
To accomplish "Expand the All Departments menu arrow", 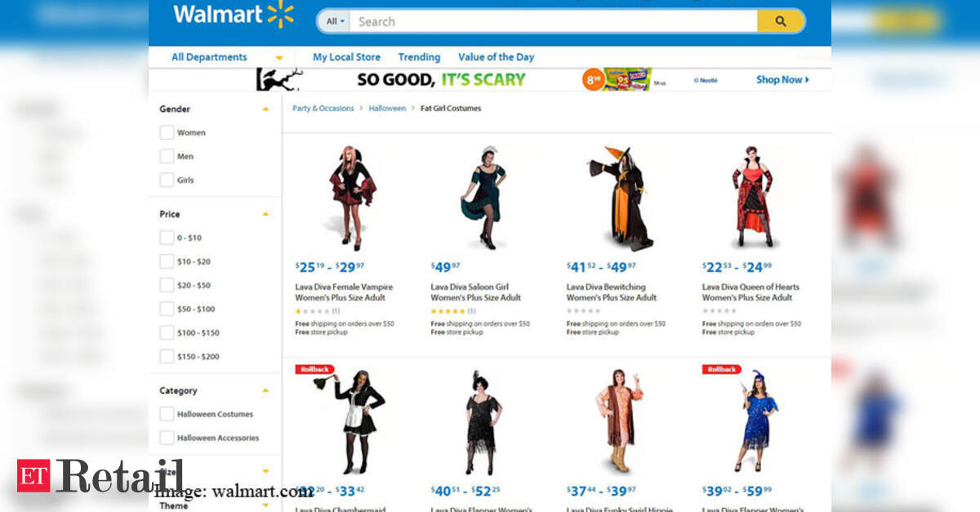I will [x=279, y=58].
